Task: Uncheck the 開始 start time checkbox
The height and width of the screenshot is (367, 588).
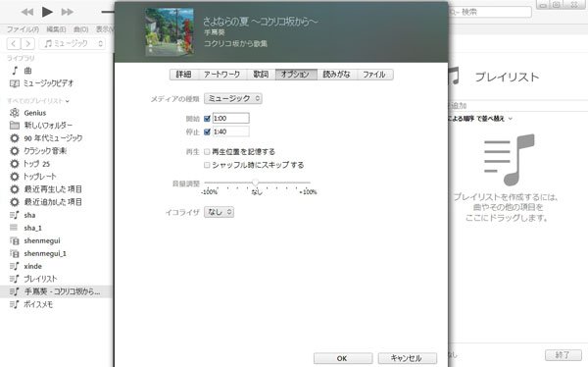Action: coord(207,119)
